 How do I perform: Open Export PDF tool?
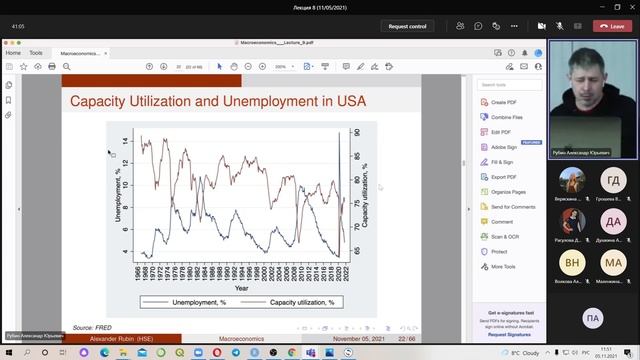click(498, 177)
